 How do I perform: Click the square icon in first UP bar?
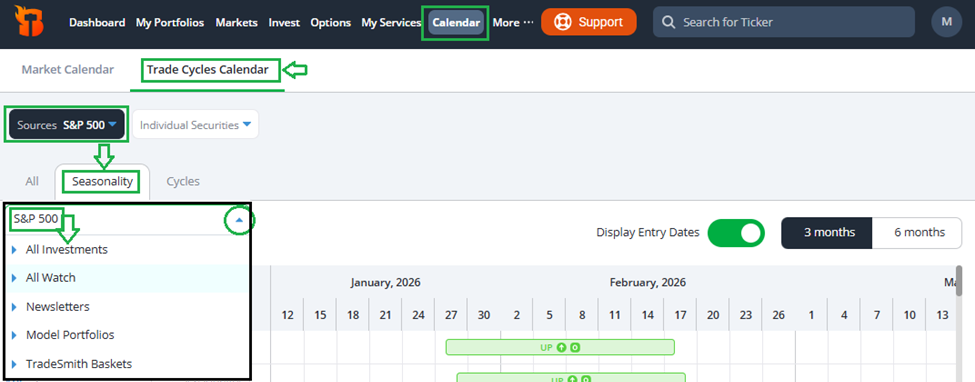[x=575, y=347]
